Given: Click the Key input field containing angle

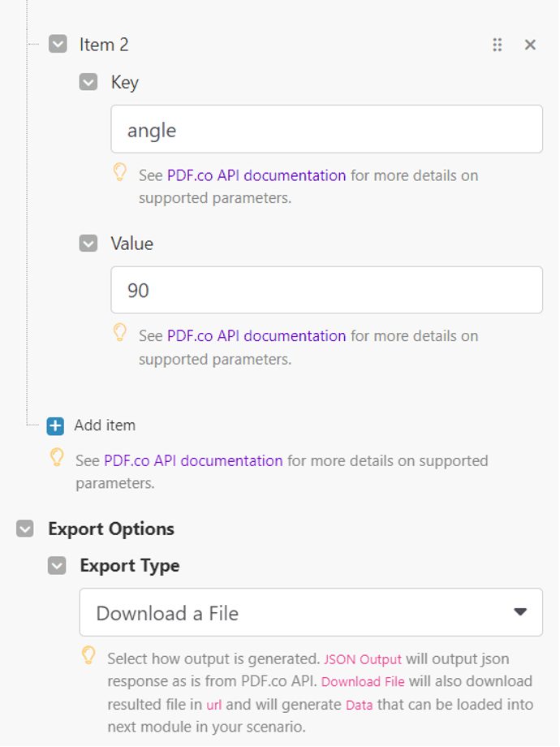Looking at the screenshot, I should [x=326, y=129].
